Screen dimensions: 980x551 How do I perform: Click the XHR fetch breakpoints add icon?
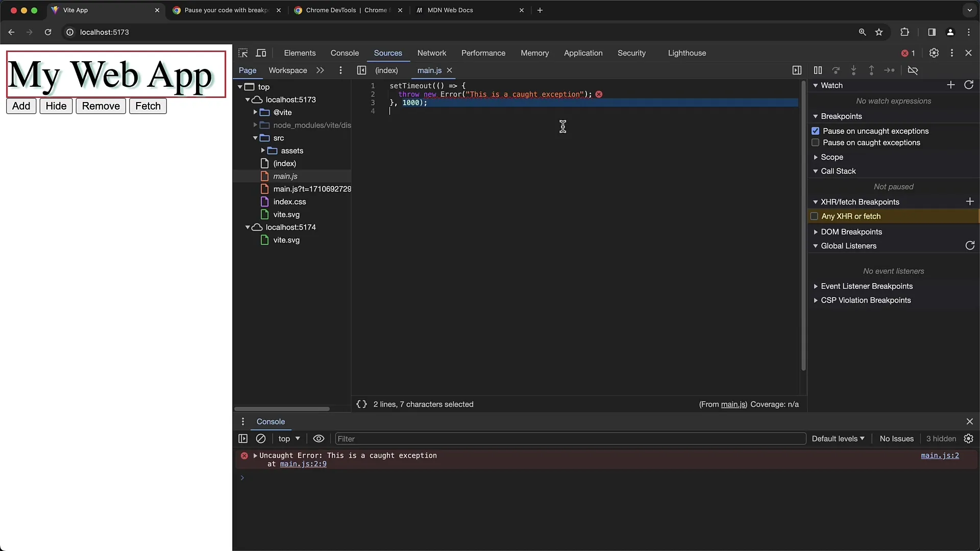tap(971, 202)
